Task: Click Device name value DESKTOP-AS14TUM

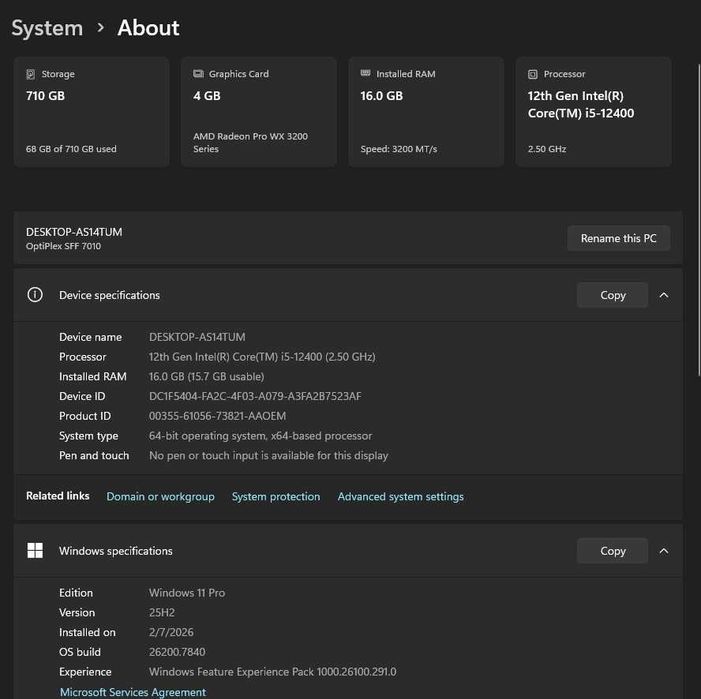Action: point(197,337)
